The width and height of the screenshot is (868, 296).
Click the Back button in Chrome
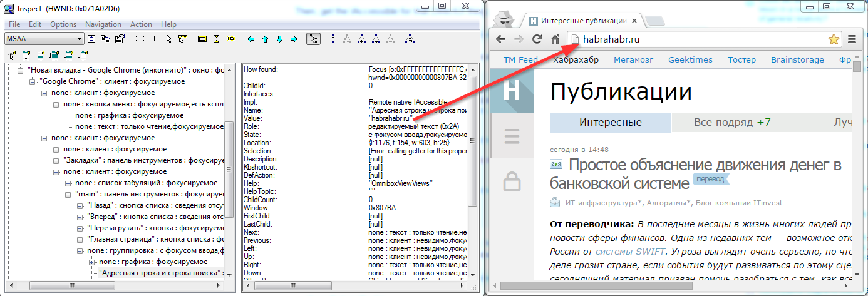click(500, 39)
